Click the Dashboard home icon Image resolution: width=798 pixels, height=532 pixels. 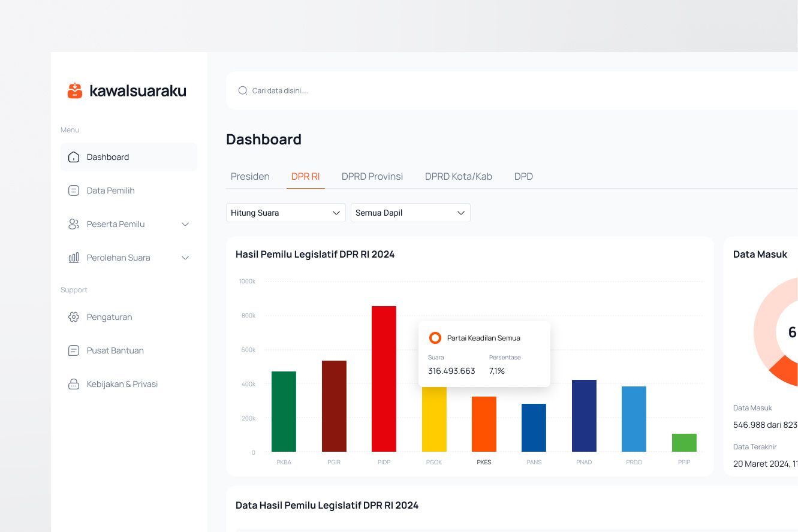click(73, 156)
